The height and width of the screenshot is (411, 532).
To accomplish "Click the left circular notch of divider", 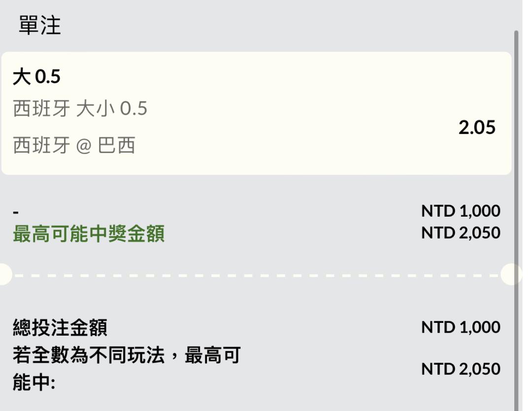I will coord(4,274).
